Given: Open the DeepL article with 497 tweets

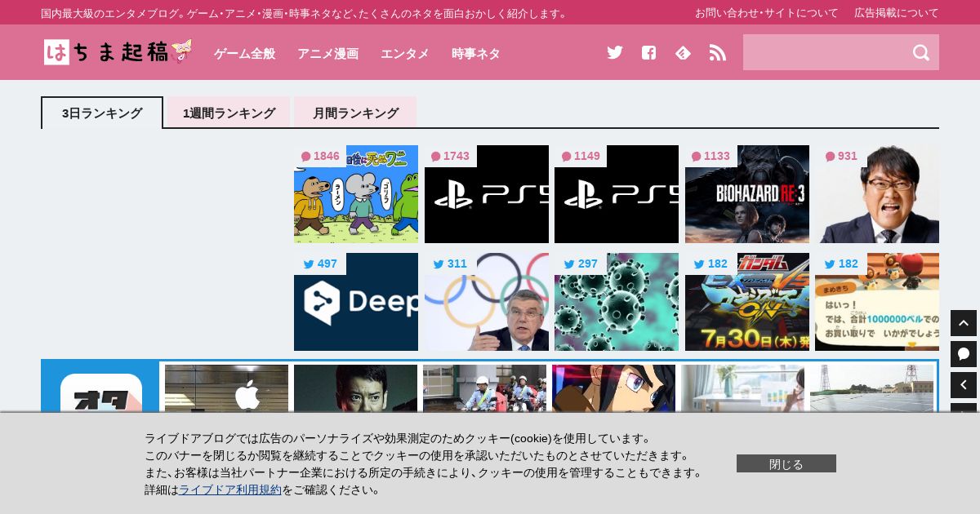Looking at the screenshot, I should pos(356,302).
